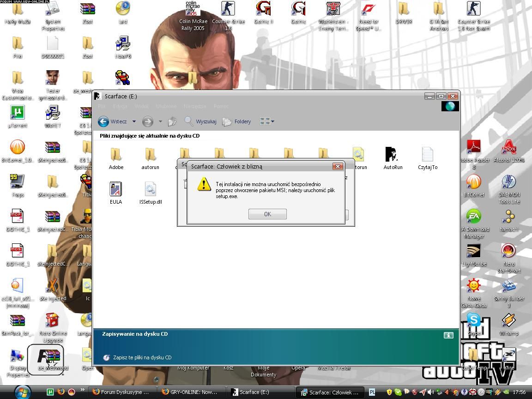Viewport: 532px width, 399px height.
Task: Click the Windows Start orb
Action: point(22,392)
